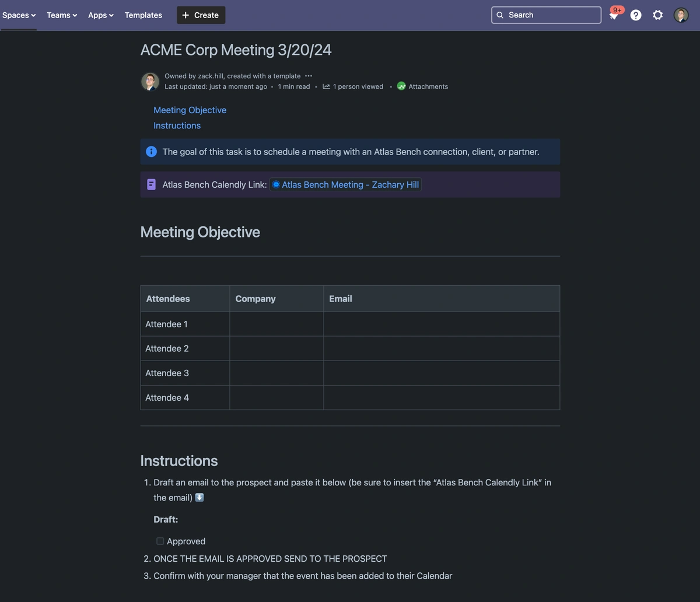700x602 pixels.
Task: Click the Draft: label text
Action: click(x=166, y=520)
